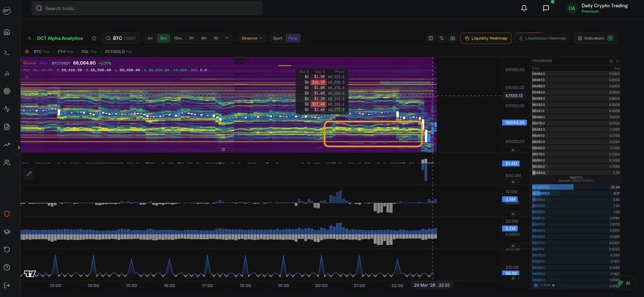Viewport: 644px width, 297px height.
Task: Open the BTC /USDT symbol search
Action: pyautogui.click(x=121, y=38)
